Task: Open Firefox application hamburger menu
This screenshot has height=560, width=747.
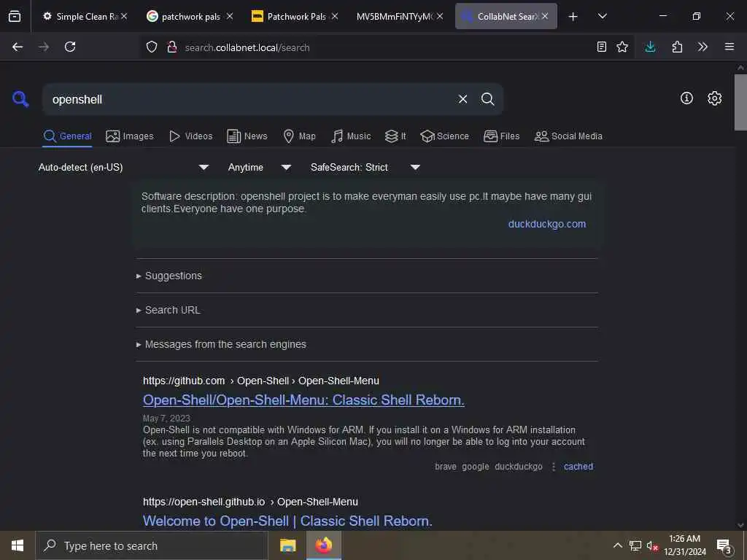Action: pyautogui.click(x=729, y=47)
